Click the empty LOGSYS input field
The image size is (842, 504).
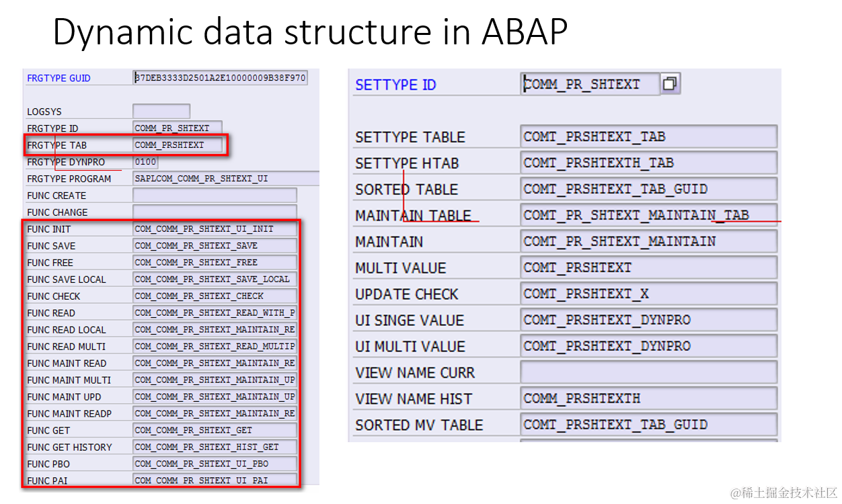point(161,112)
